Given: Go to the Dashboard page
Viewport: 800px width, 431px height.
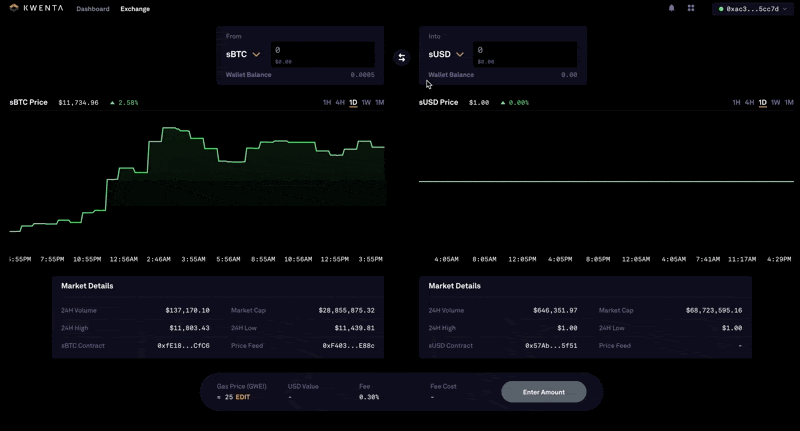Looking at the screenshot, I should coord(93,9).
